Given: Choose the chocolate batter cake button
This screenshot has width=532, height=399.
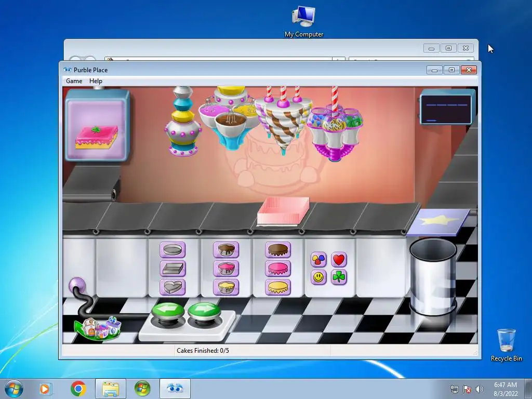Looking at the screenshot, I should [226, 250].
